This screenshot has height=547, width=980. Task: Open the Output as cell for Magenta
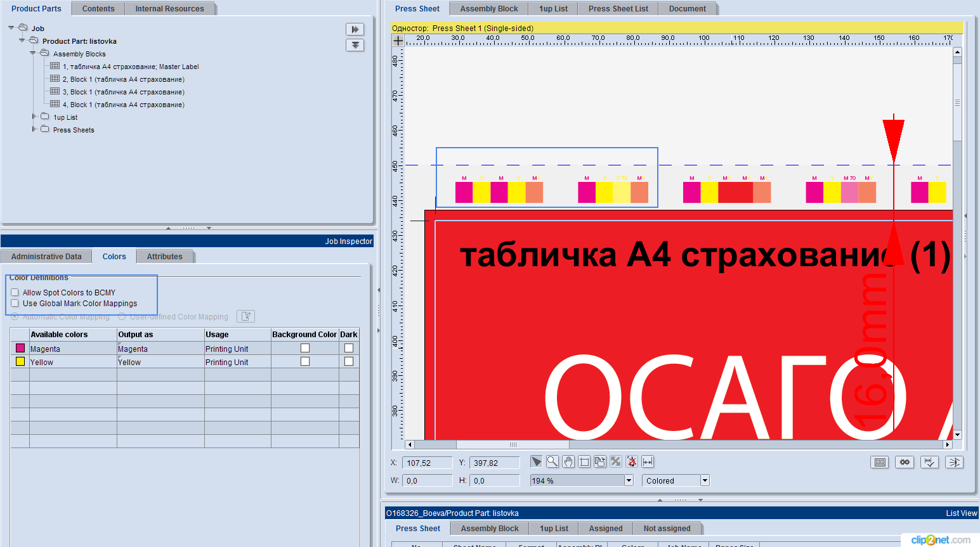point(160,349)
